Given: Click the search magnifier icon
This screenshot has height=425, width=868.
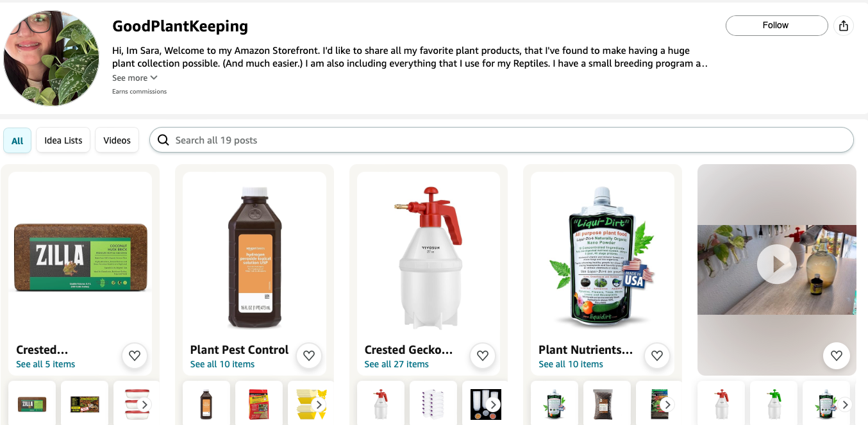Looking at the screenshot, I should 163,140.
